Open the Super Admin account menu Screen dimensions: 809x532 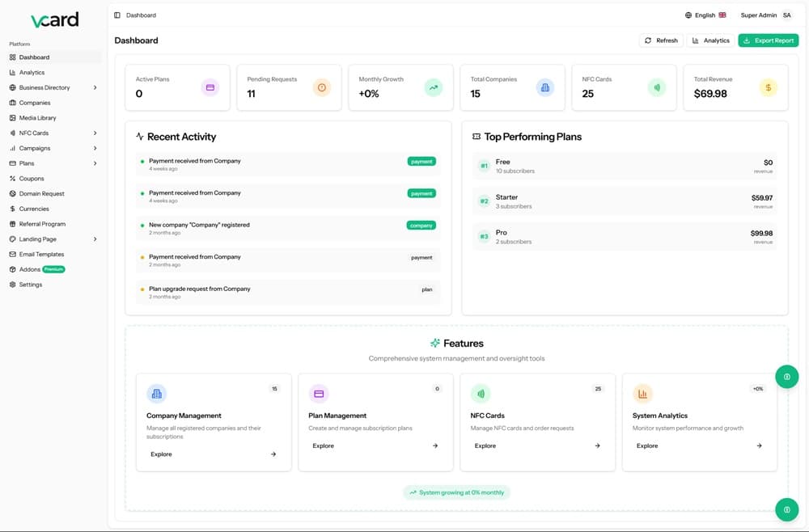coord(766,15)
